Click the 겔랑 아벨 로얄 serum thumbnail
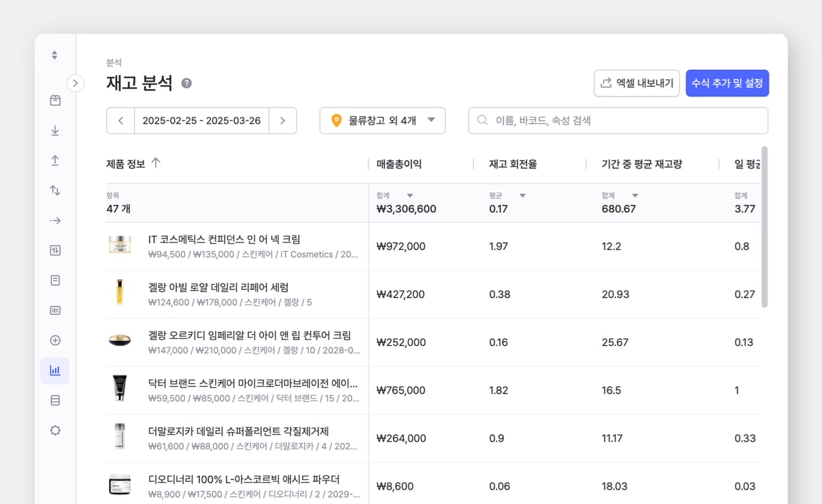 (120, 293)
